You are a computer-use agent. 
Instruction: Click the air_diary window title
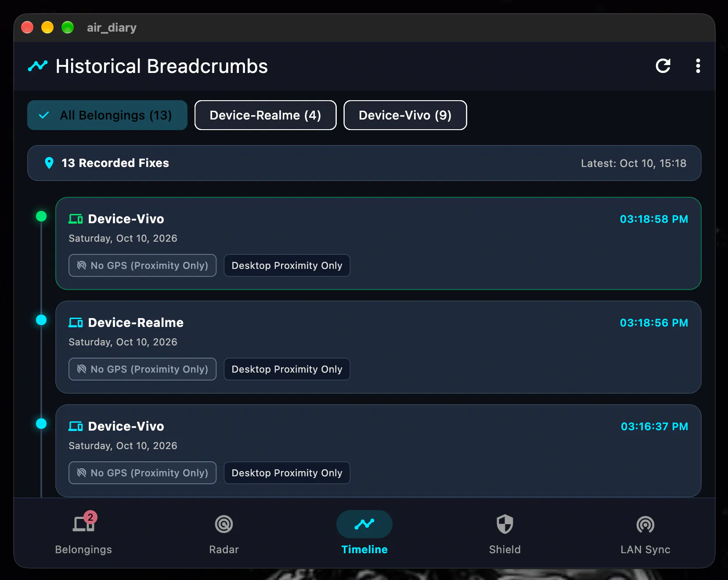[x=112, y=28]
